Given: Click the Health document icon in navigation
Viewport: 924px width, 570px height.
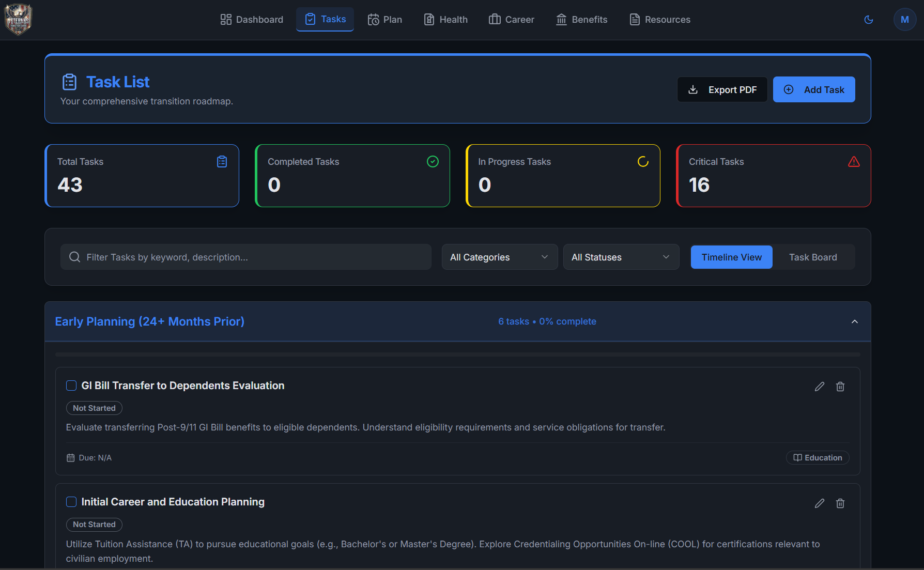Looking at the screenshot, I should coord(429,19).
